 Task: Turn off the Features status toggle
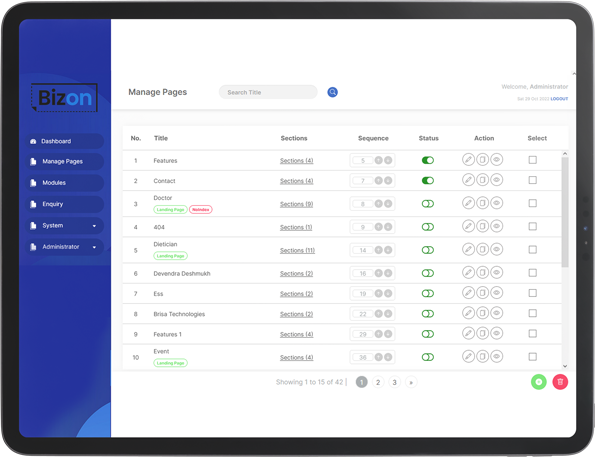tap(428, 160)
